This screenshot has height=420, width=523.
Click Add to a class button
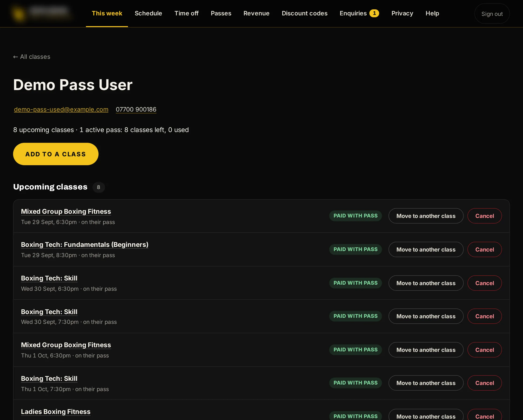(x=56, y=154)
